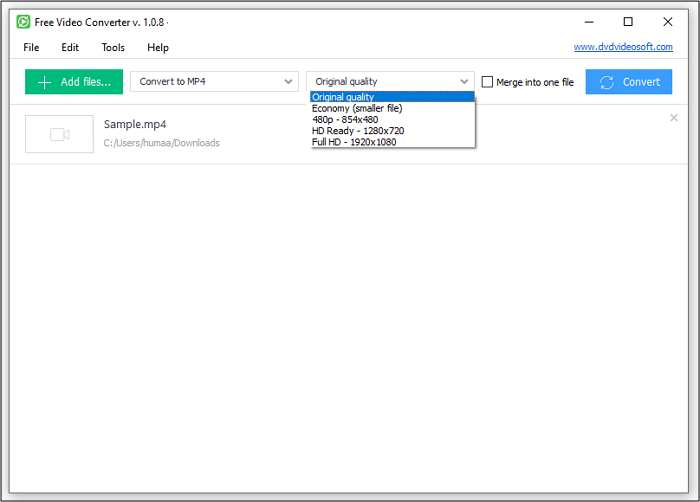Enable Merge into one file checkbox

pos(488,82)
